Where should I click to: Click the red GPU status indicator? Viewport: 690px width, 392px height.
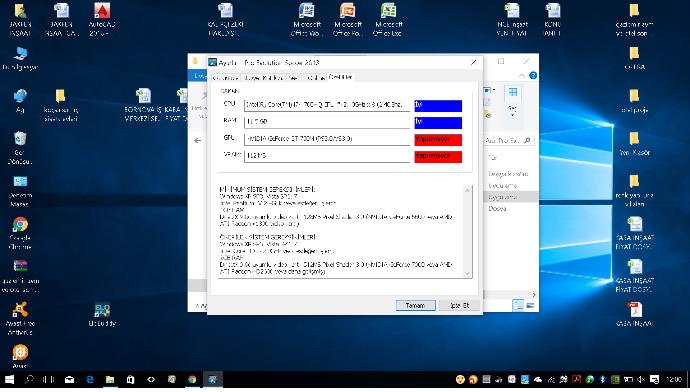(x=438, y=140)
